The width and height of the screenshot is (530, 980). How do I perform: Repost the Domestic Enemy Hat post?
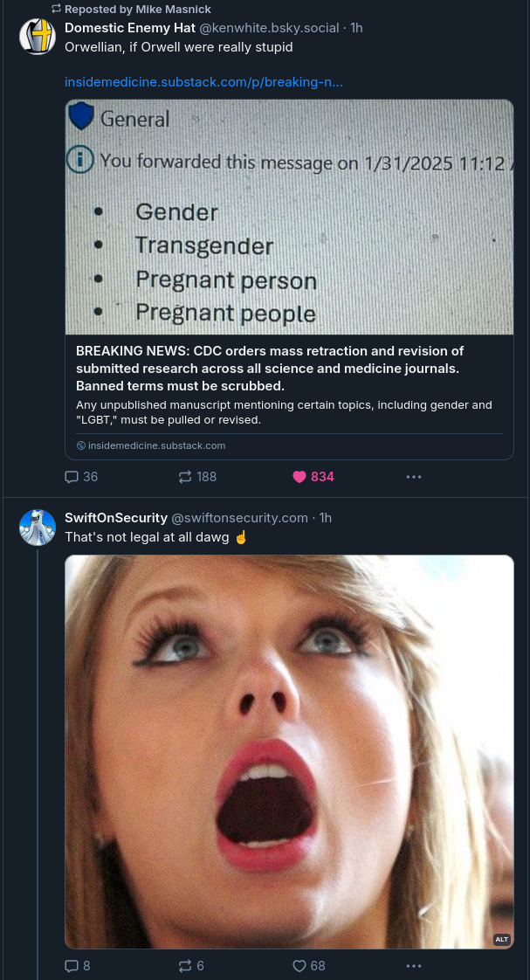(x=185, y=477)
